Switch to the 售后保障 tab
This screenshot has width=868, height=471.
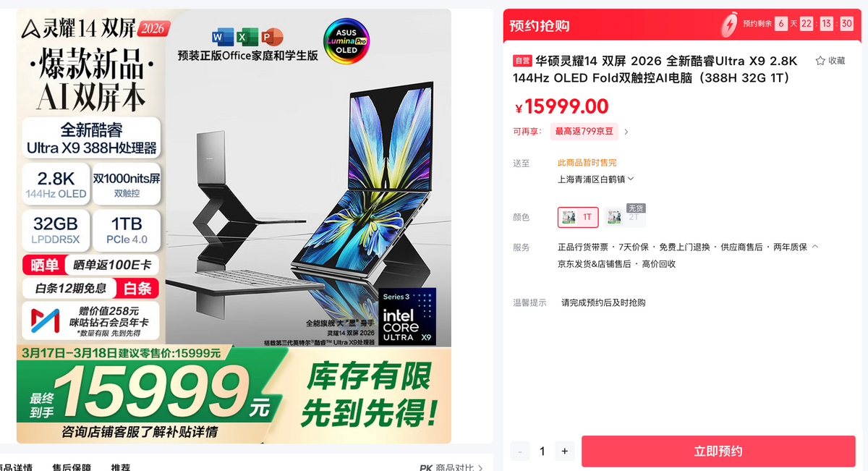tap(72, 467)
